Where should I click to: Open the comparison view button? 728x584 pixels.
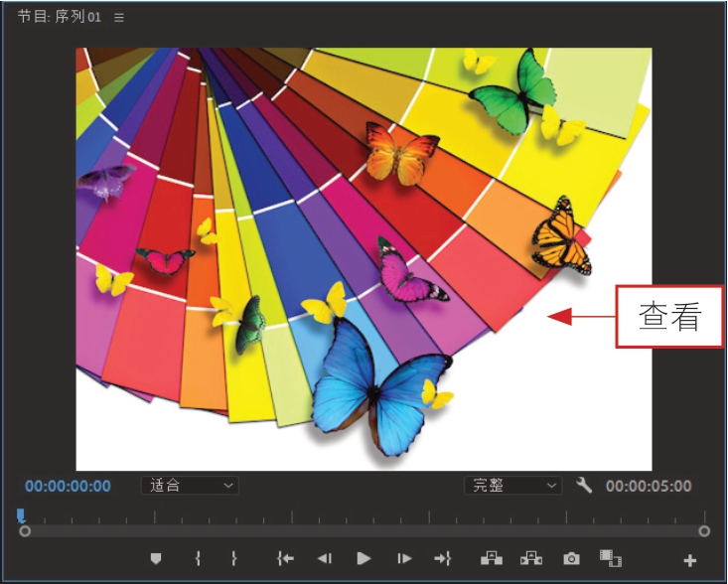pos(611,558)
